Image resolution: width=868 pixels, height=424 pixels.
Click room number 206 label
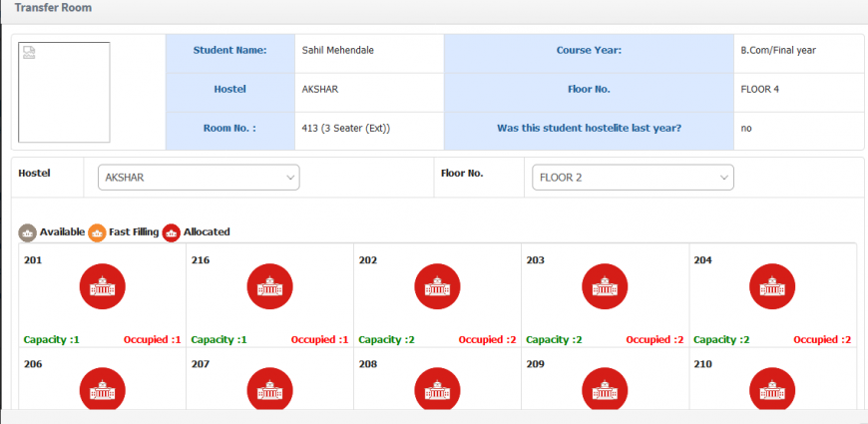point(33,364)
